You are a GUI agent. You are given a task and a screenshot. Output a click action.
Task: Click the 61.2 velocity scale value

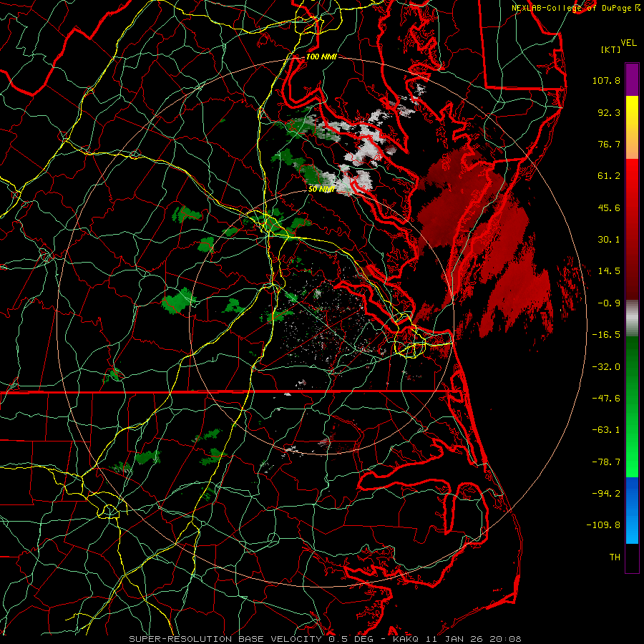coord(609,176)
